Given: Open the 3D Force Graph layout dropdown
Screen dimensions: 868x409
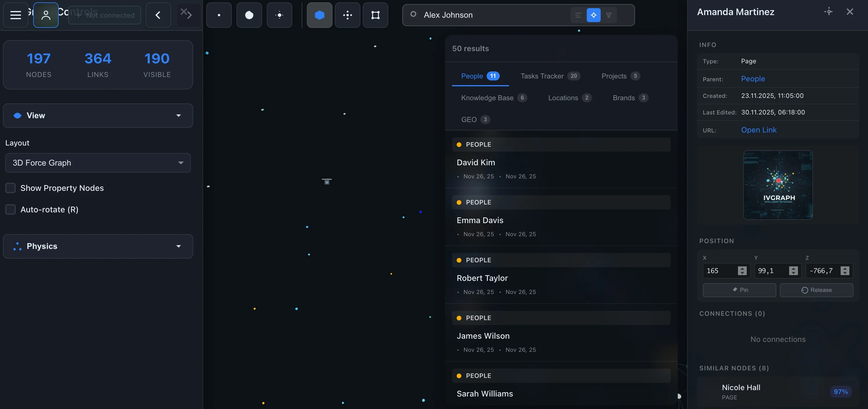Looking at the screenshot, I should point(97,163).
